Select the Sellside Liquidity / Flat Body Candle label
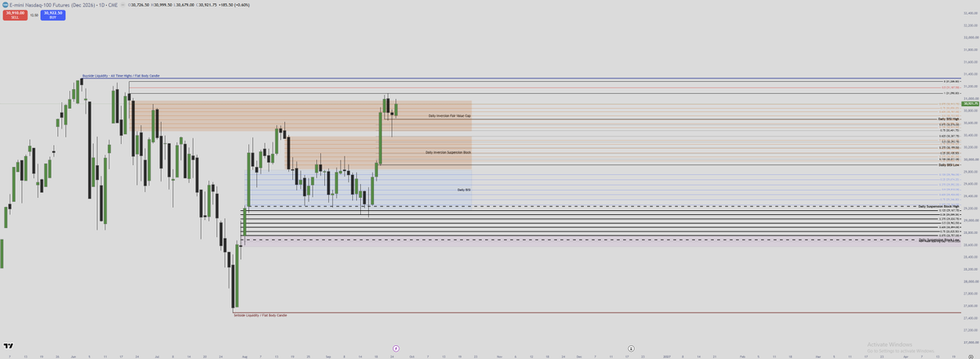Image resolution: width=980 pixels, height=359 pixels. point(260,315)
